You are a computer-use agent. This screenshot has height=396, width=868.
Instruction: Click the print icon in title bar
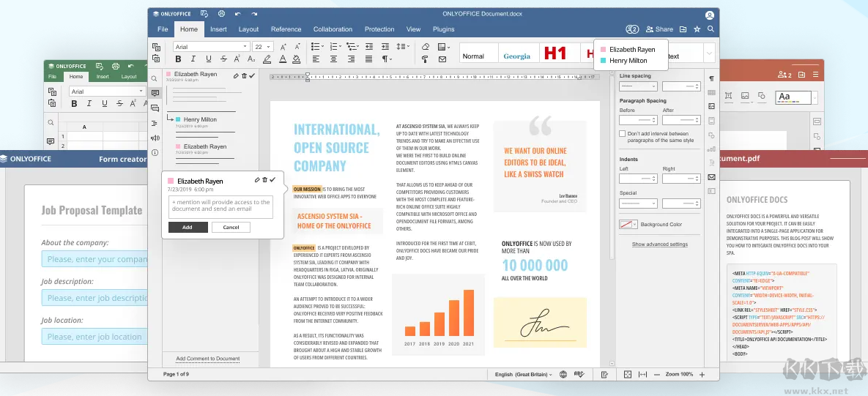pyautogui.click(x=221, y=14)
